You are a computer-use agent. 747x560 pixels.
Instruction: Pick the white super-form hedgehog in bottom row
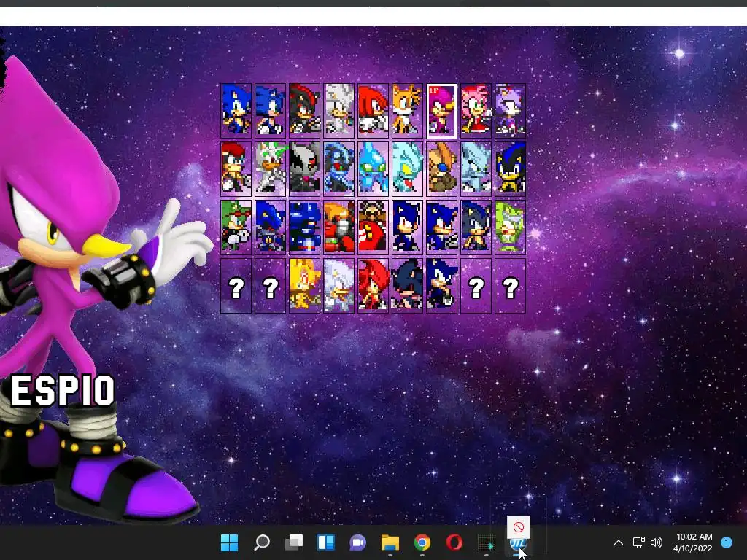[338, 286]
